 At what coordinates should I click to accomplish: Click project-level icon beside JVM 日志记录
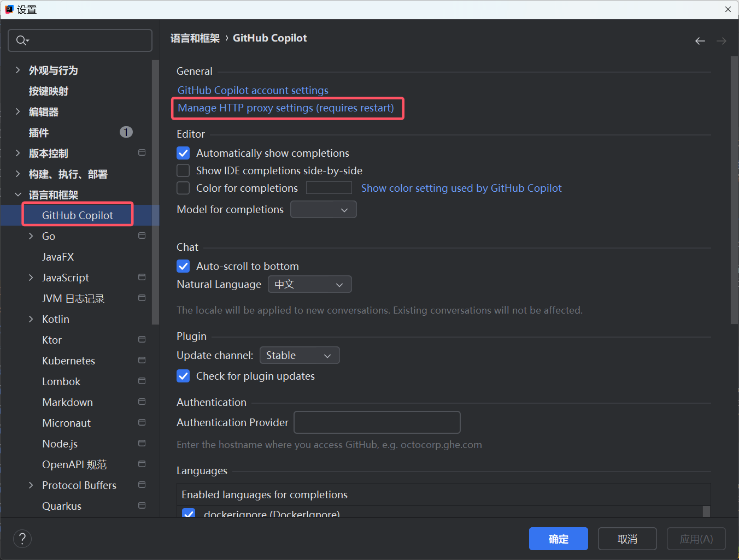142,298
